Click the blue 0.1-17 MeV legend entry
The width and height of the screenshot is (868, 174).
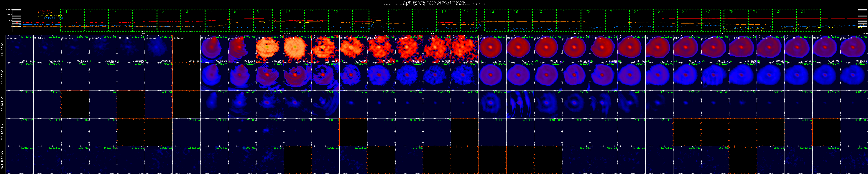pyautogui.click(x=50, y=18)
